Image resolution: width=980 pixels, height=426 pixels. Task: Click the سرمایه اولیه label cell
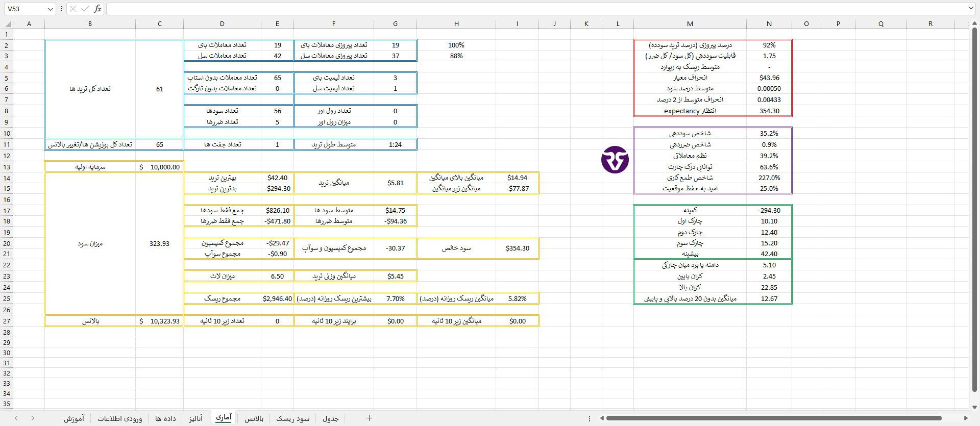click(90, 167)
